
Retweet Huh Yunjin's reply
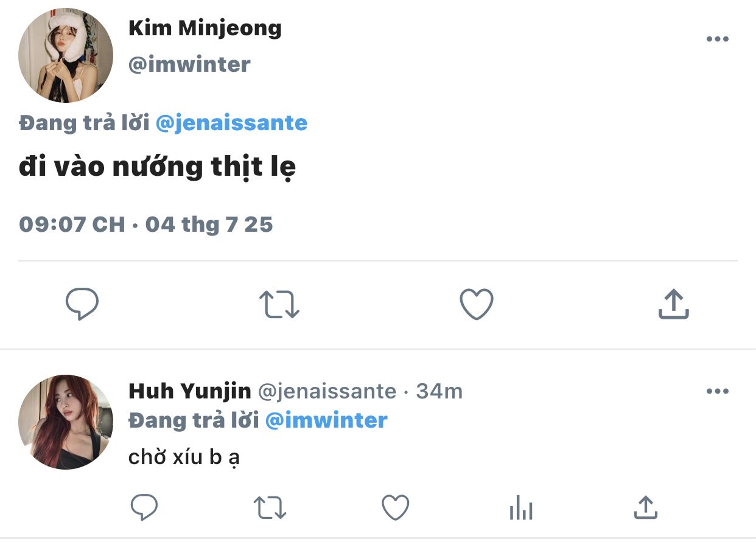268,507
